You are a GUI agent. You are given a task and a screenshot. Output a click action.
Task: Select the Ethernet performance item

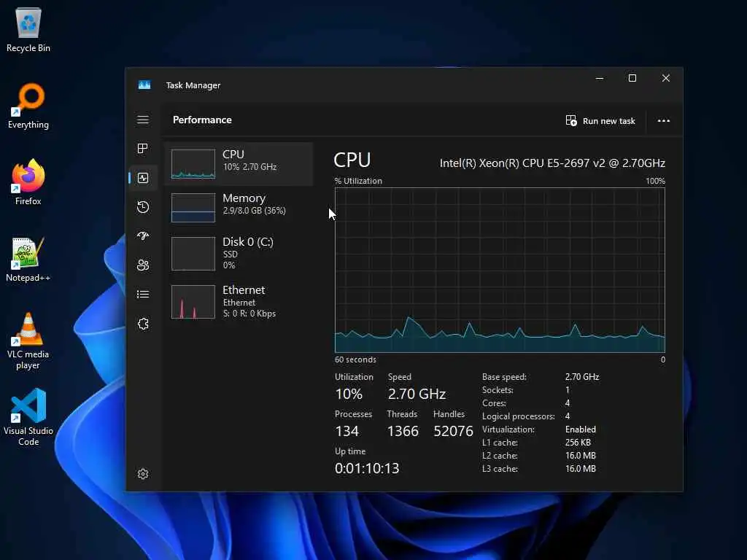pyautogui.click(x=239, y=301)
